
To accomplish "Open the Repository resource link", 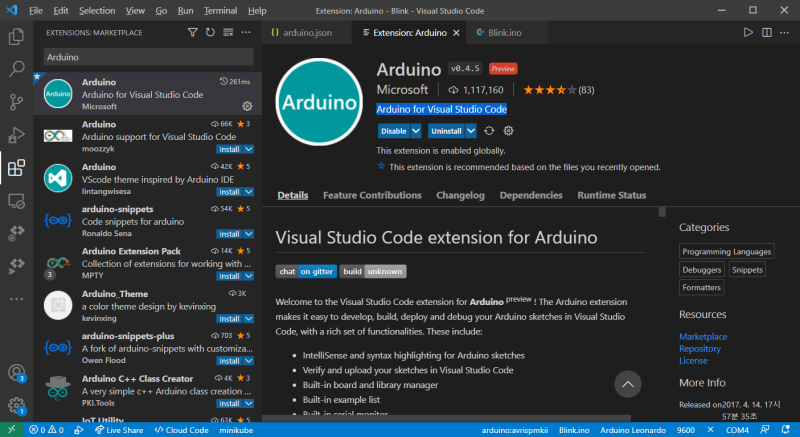I will 699,349.
